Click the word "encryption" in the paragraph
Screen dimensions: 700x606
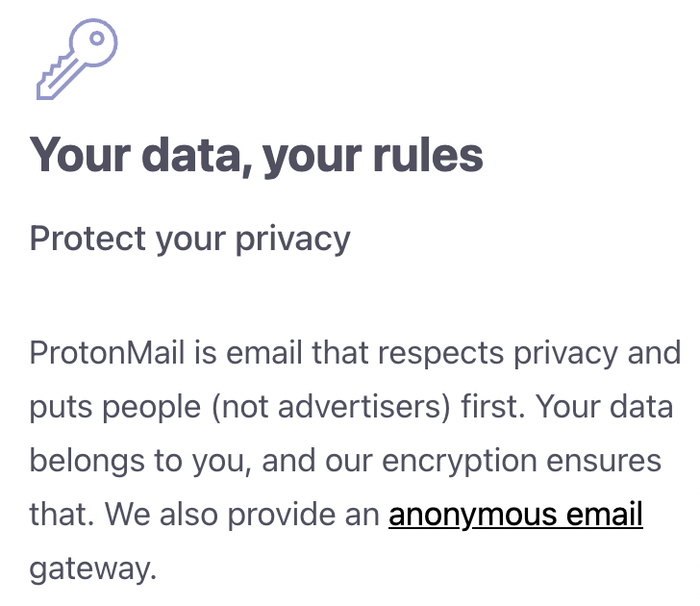click(463, 461)
